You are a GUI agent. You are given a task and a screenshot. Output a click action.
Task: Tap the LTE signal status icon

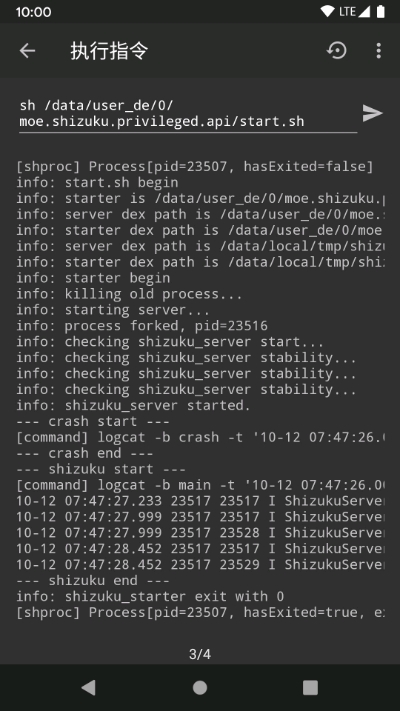(354, 12)
